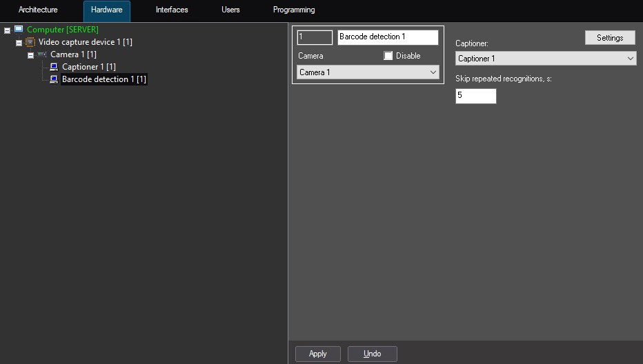Select Camera 1 [1] in the tree
The image size is (643, 364).
[x=73, y=54]
